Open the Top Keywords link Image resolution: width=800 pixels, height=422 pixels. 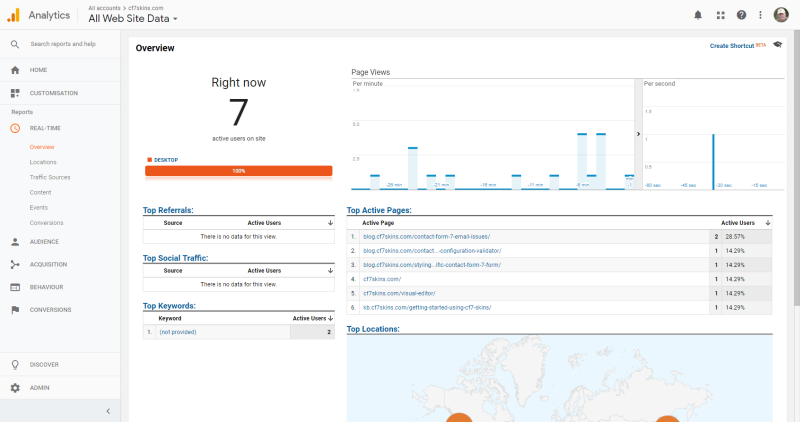click(x=169, y=306)
